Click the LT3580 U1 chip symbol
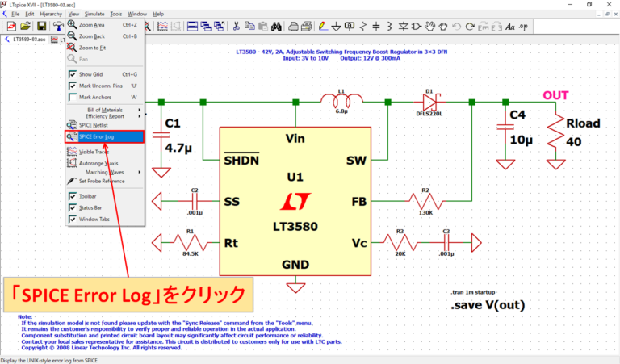Viewport: 620px width, 364px height. click(x=295, y=200)
